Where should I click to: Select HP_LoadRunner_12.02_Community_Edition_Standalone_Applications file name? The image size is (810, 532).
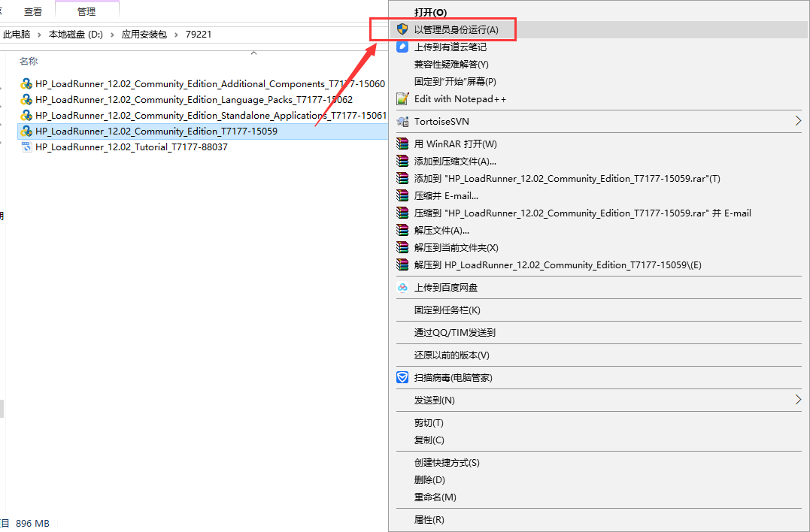[x=211, y=115]
